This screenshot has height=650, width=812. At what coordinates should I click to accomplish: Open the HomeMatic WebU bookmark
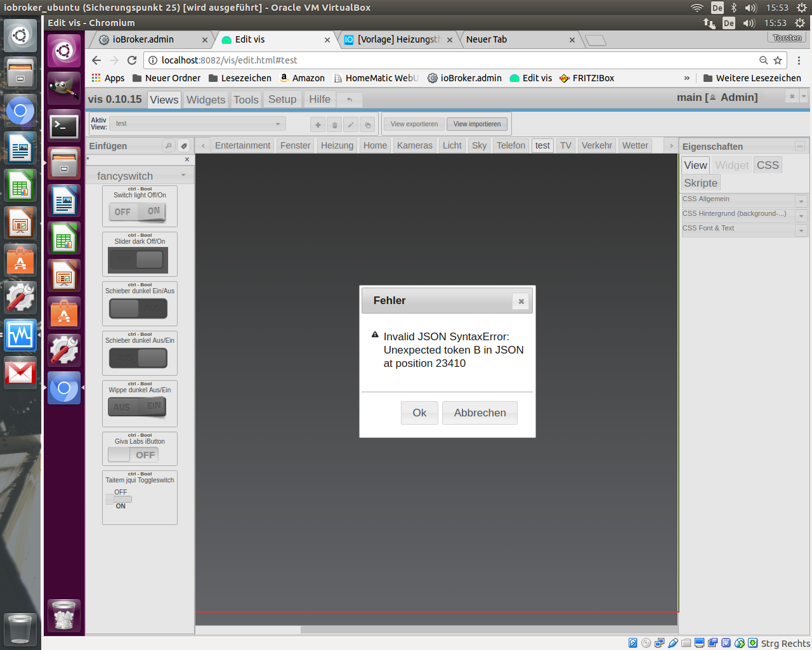(x=376, y=78)
